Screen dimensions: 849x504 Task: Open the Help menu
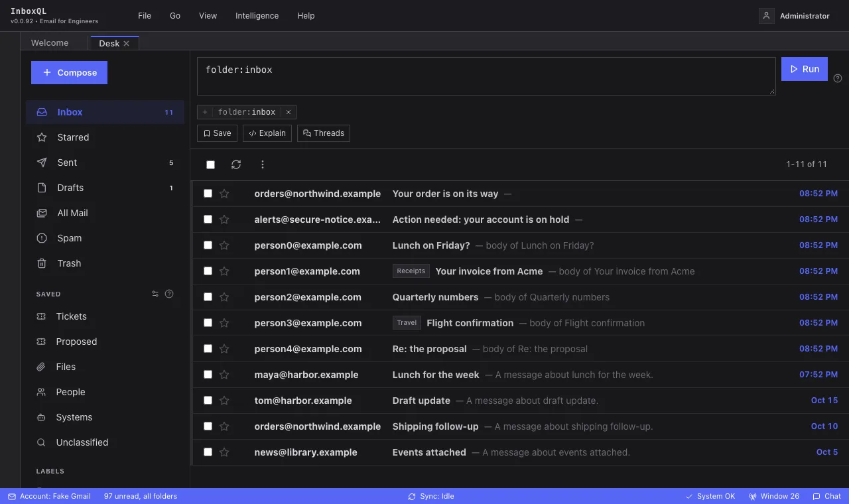[306, 16]
